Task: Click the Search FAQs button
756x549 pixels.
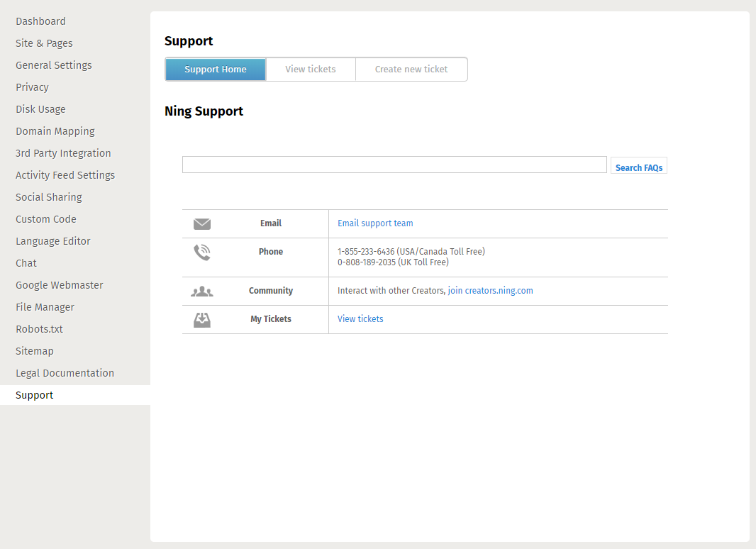Action: pos(639,165)
